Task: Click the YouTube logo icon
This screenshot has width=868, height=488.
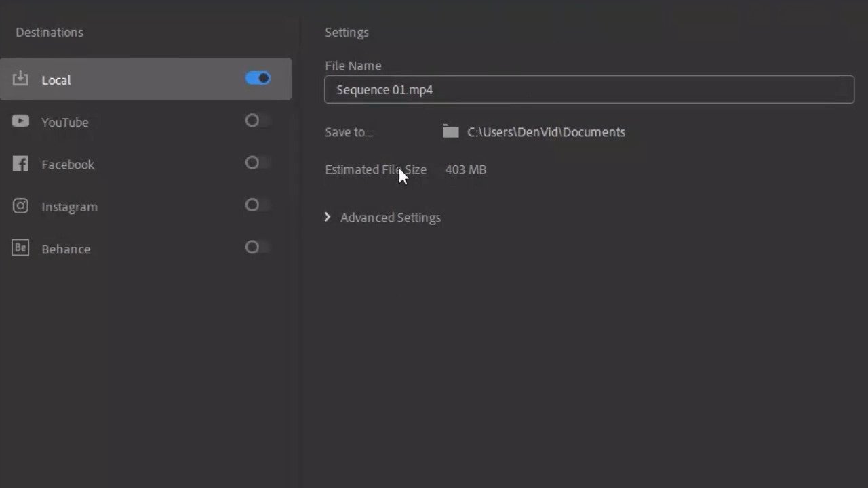Action: 20,121
